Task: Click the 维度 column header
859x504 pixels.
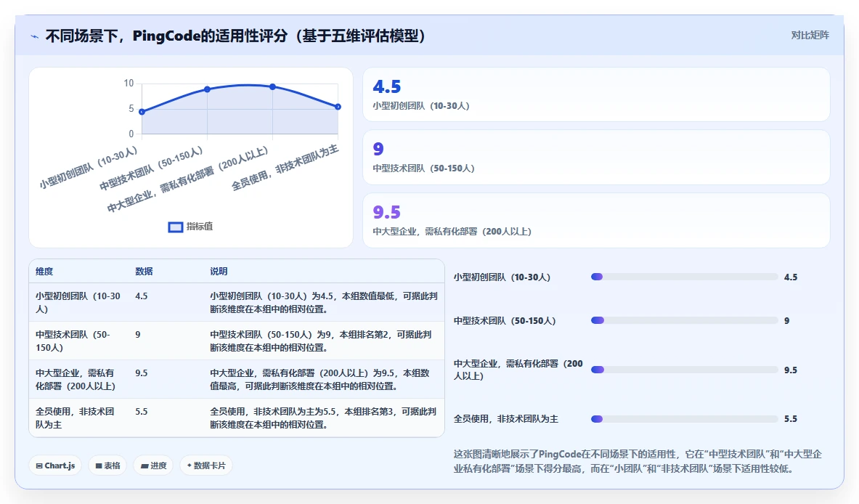Action: tap(44, 271)
